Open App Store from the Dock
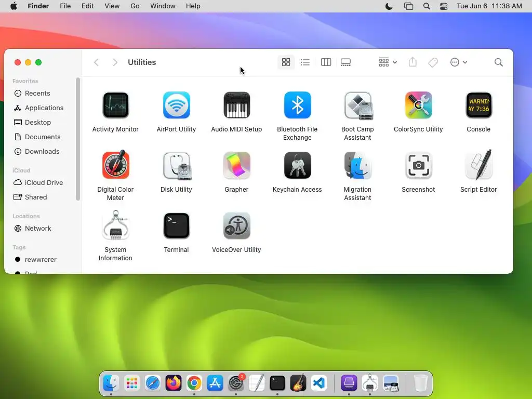532x399 pixels. [215, 383]
